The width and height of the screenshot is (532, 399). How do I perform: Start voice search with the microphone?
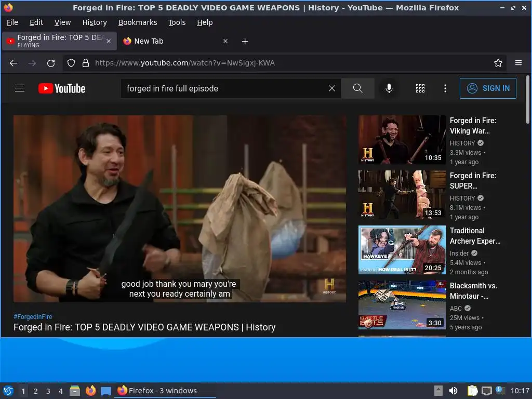pos(389,88)
